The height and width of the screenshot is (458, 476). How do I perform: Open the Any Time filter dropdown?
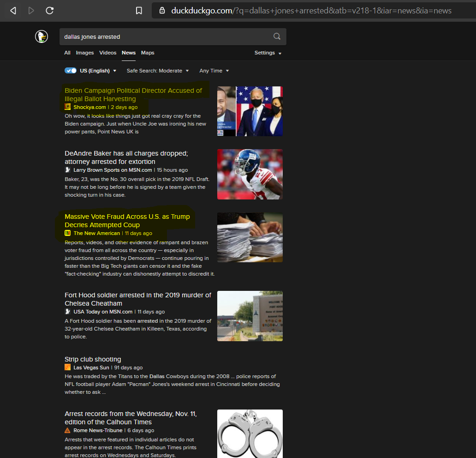point(214,71)
